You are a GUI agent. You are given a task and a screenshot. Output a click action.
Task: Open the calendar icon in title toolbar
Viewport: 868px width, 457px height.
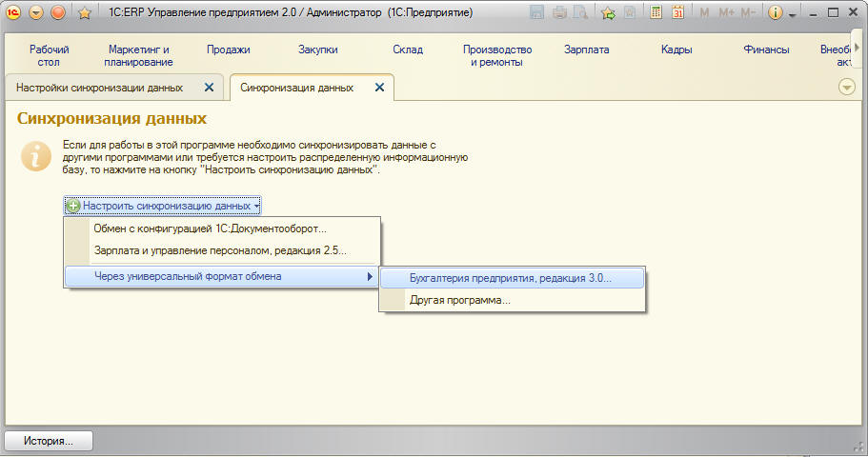pos(677,12)
